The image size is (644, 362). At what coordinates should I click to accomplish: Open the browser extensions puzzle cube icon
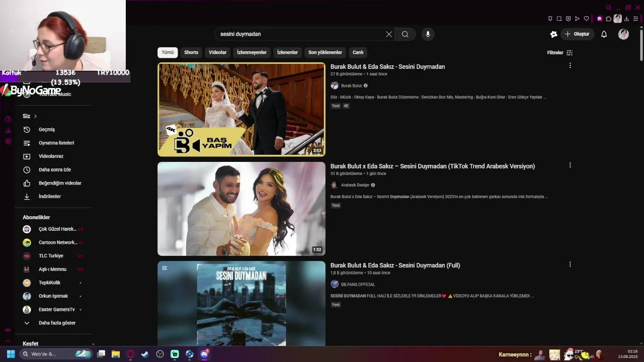[x=608, y=19]
